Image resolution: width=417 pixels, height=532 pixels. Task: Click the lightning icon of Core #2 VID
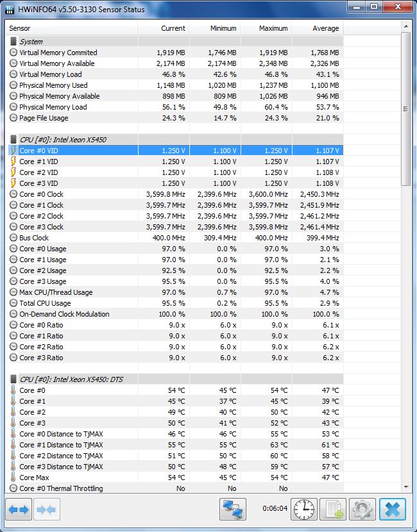pyautogui.click(x=13, y=172)
